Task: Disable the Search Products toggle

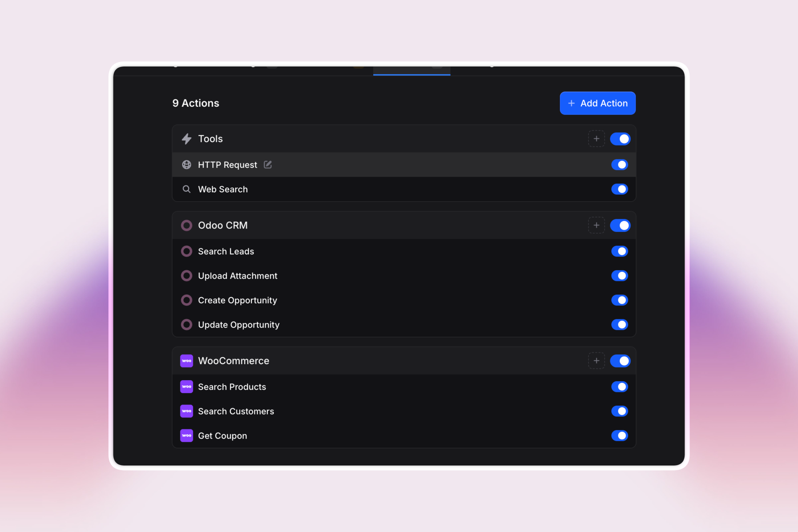Action: [619, 387]
